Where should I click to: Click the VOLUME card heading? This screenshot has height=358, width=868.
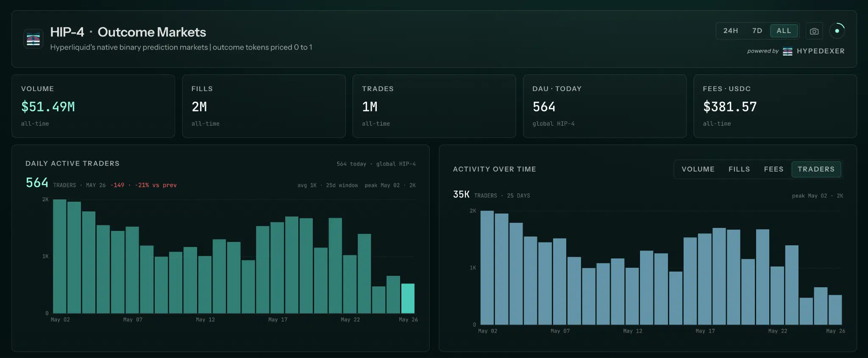37,89
